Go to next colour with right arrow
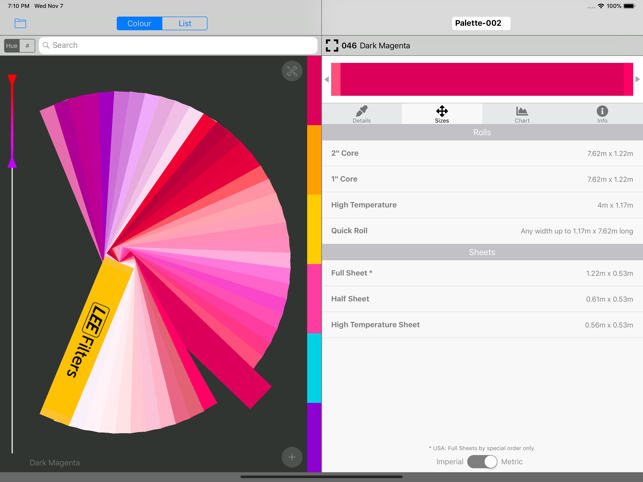Screen dimensions: 643x482 coord(637,80)
